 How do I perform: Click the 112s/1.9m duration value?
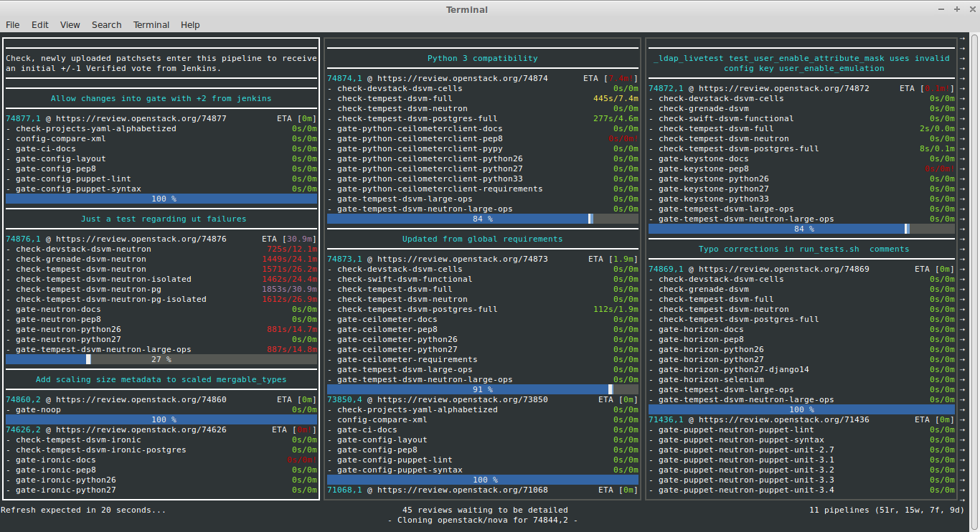(616, 309)
